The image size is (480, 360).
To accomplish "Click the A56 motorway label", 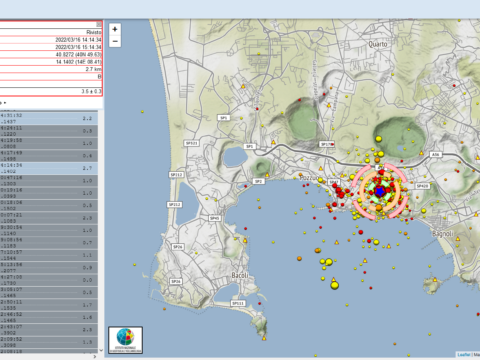I will pyautogui.click(x=435, y=154).
